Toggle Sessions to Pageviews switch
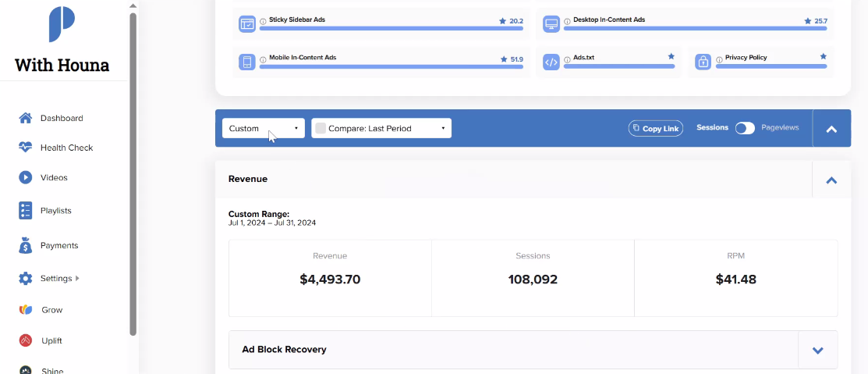 (745, 128)
